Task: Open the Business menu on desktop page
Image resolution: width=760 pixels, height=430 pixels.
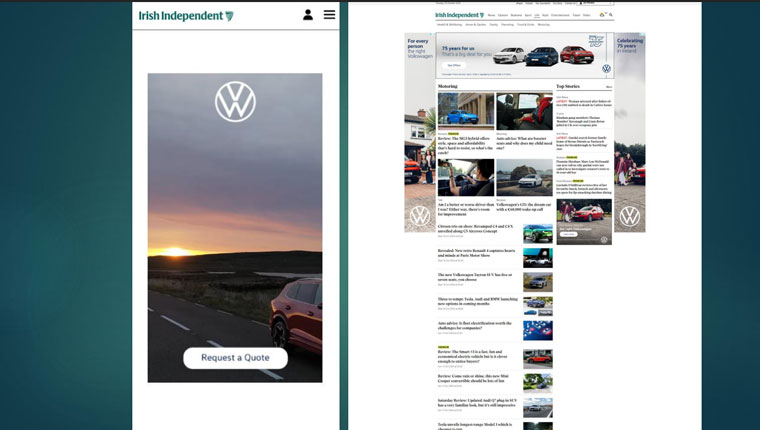Action: point(516,15)
